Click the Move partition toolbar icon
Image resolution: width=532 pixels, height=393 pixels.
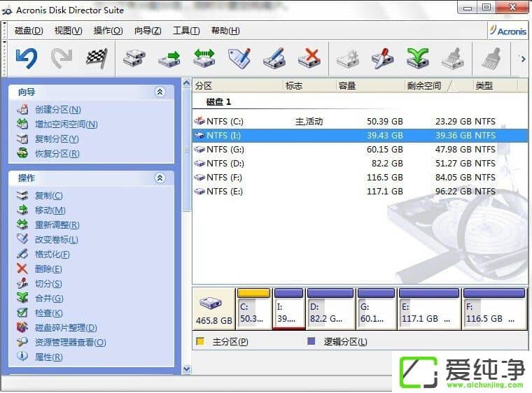tap(169, 58)
